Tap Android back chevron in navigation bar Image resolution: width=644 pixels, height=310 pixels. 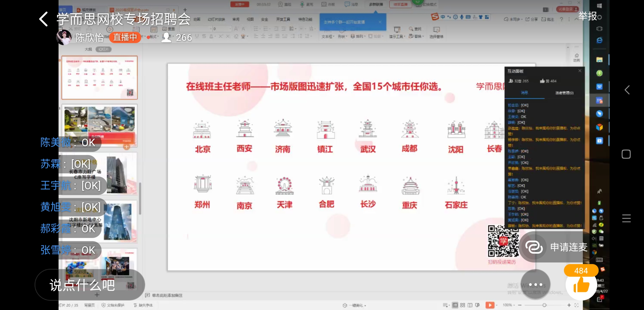627,90
